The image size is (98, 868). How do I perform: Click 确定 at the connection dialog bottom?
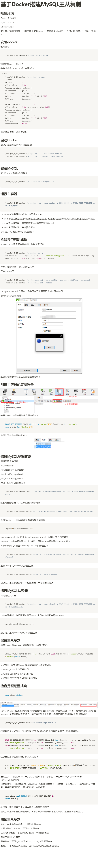point(65,370)
